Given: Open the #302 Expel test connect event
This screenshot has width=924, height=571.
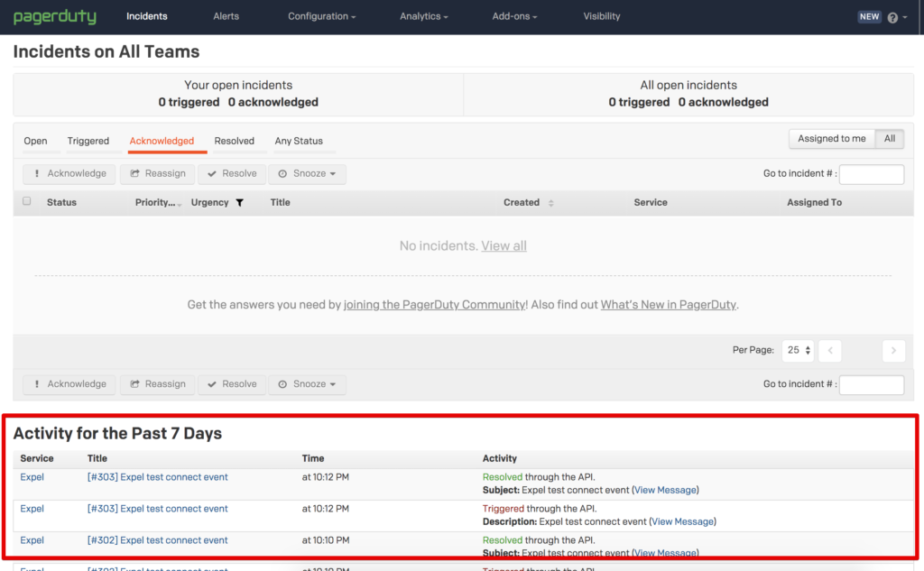Looking at the screenshot, I should pos(157,540).
